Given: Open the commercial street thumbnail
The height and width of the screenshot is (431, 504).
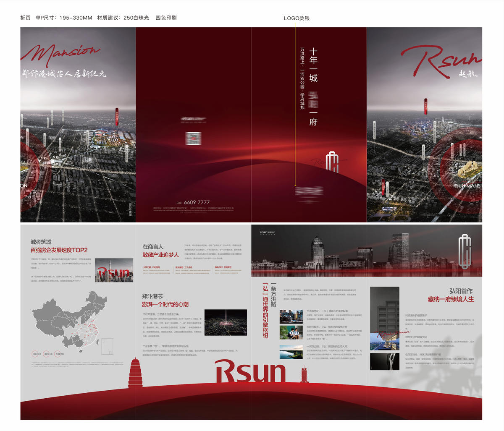Looking at the screenshot, I should [x=291, y=316].
